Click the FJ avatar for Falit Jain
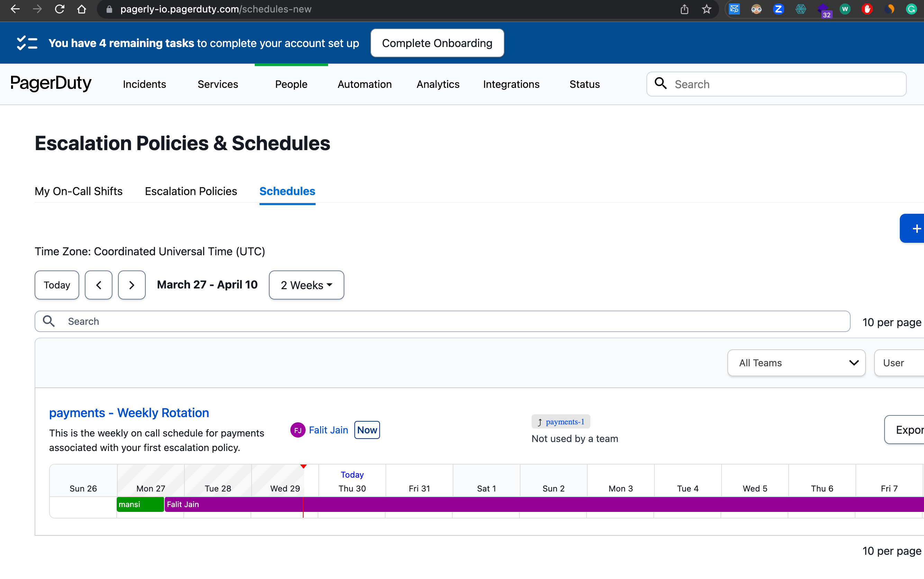The image size is (924, 579). coord(298,430)
